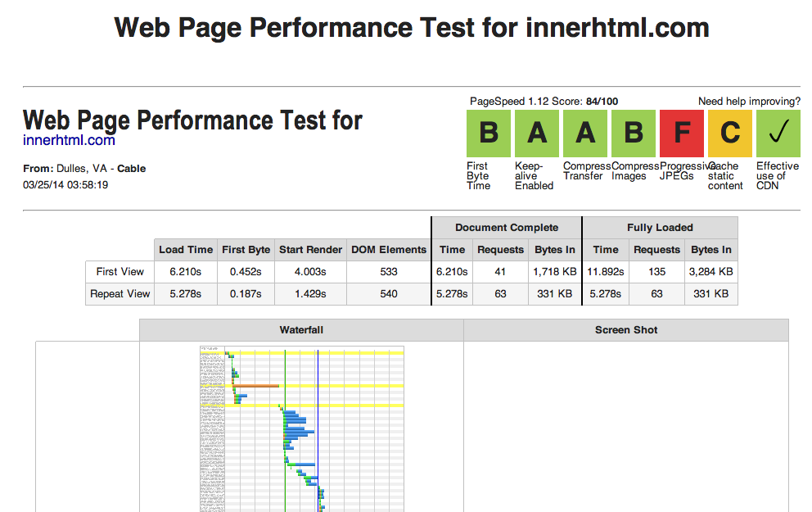
Task: Select the Waterfall column header
Action: 301,329
